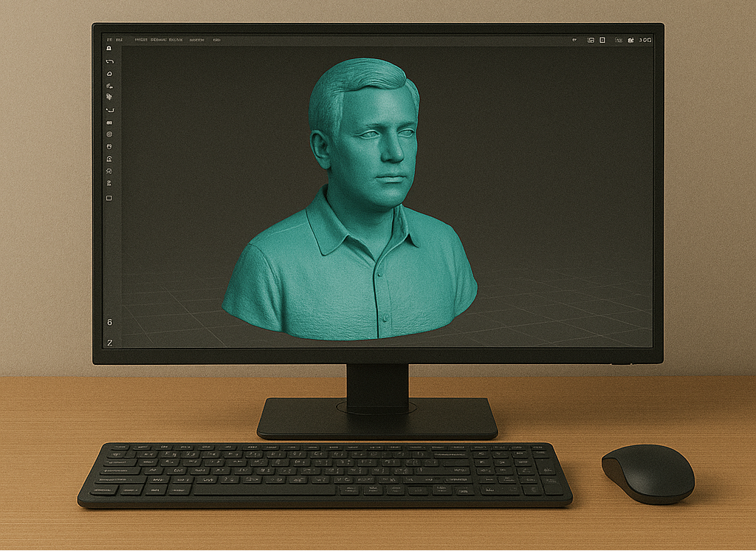Image resolution: width=756 pixels, height=551 pixels.
Task: Click the circular target icon in left toolbar
Action: pos(109,134)
